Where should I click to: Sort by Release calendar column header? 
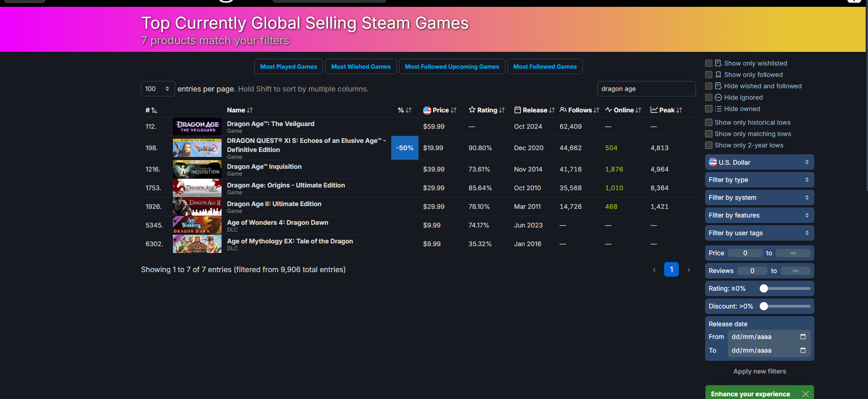click(x=534, y=110)
